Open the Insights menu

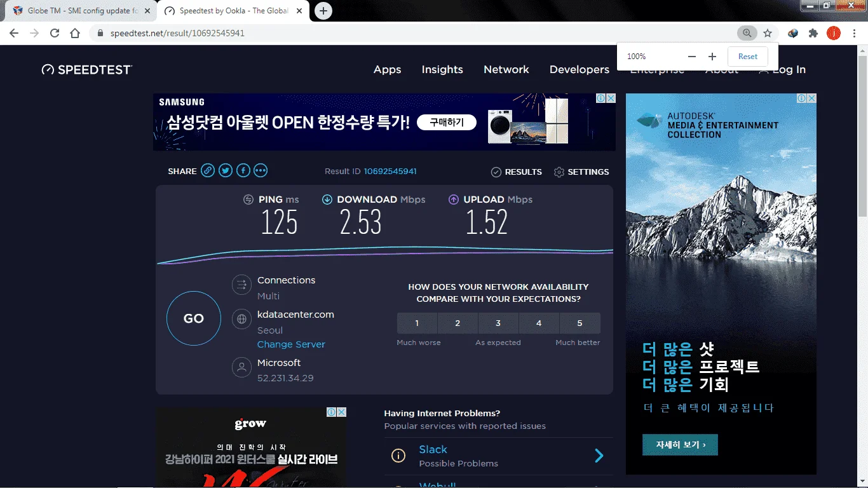[x=442, y=70]
